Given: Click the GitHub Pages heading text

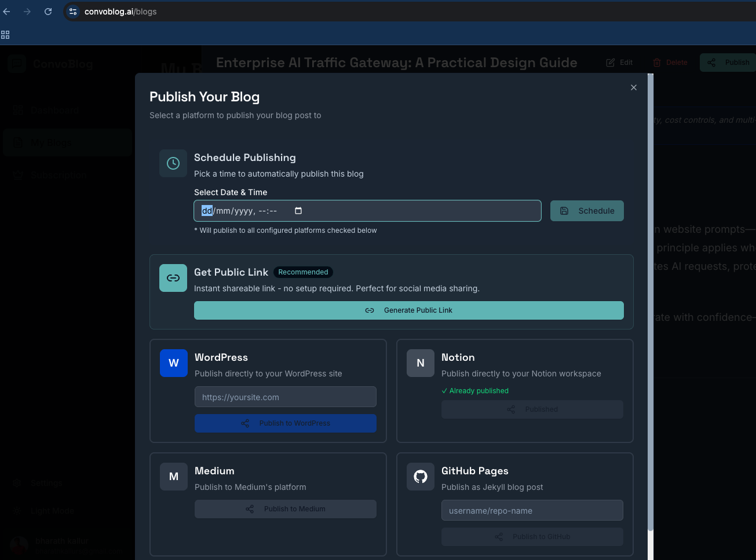Looking at the screenshot, I should (x=475, y=471).
